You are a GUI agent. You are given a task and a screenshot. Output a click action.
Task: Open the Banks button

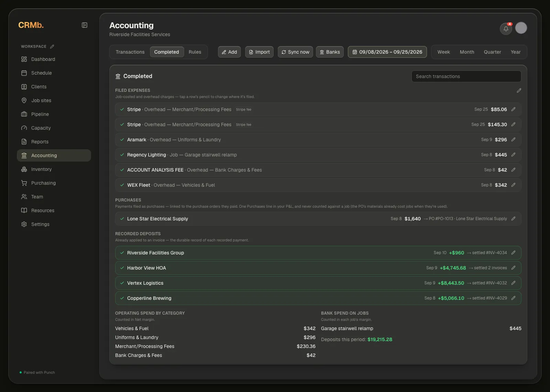pos(330,52)
